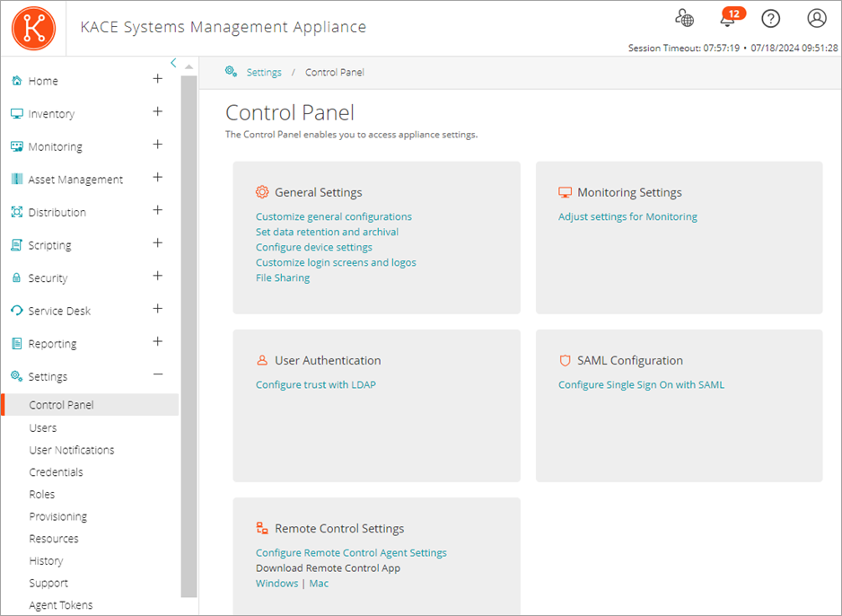Click the sidebar vertical scrollbar
The height and width of the screenshot is (616, 842).
189,332
